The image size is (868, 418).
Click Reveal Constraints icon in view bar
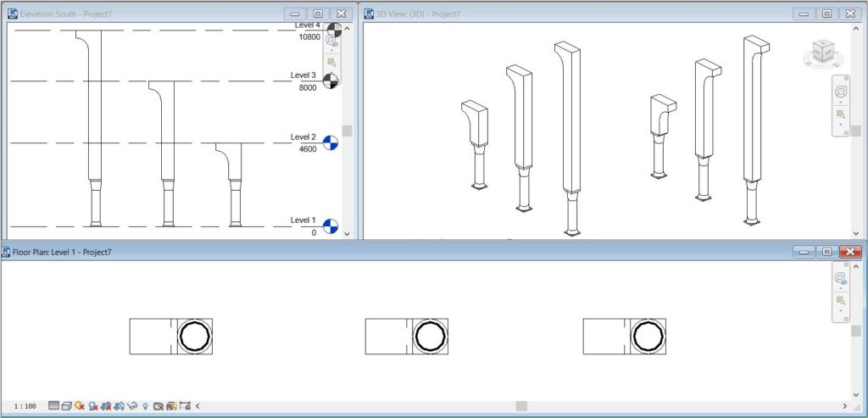click(184, 406)
